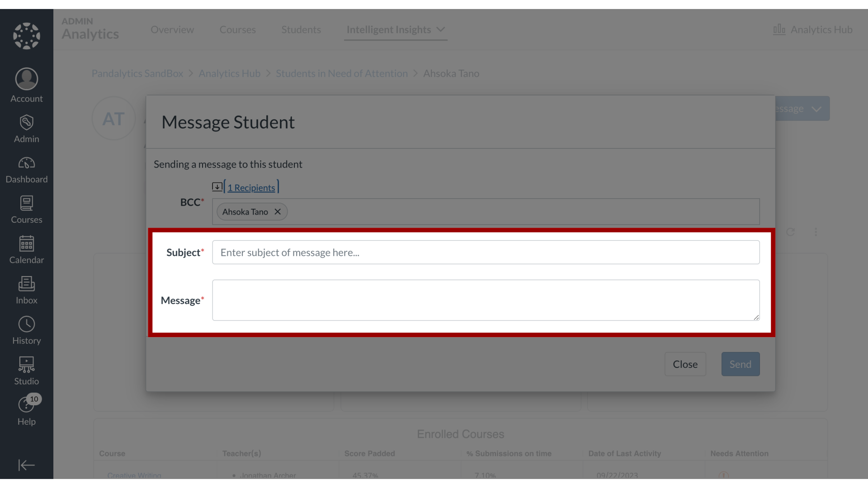The image size is (868, 488).
Task: Go to Admin in sidebar
Action: [x=27, y=129]
